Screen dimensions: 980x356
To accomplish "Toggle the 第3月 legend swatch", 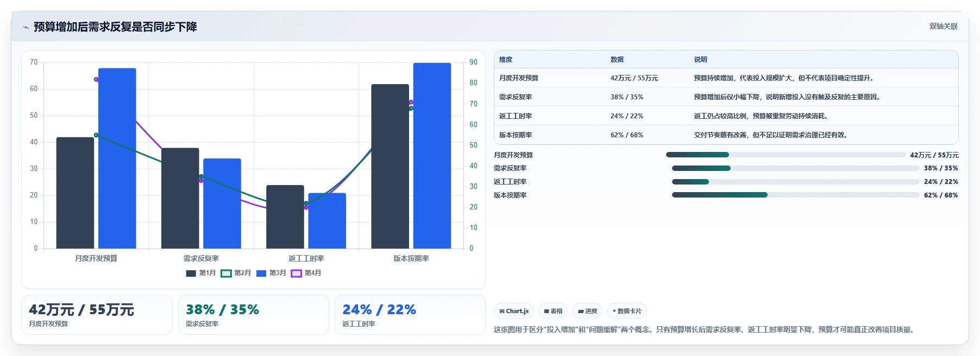I will click(261, 273).
